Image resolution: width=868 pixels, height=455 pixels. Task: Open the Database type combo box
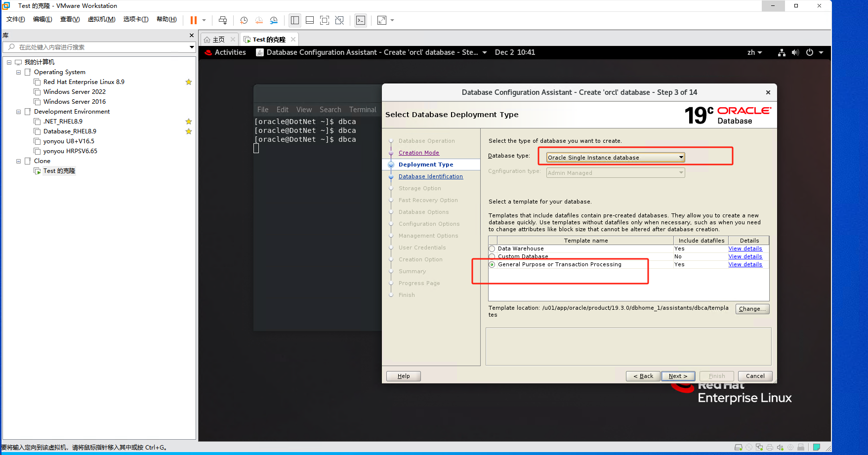(x=616, y=158)
